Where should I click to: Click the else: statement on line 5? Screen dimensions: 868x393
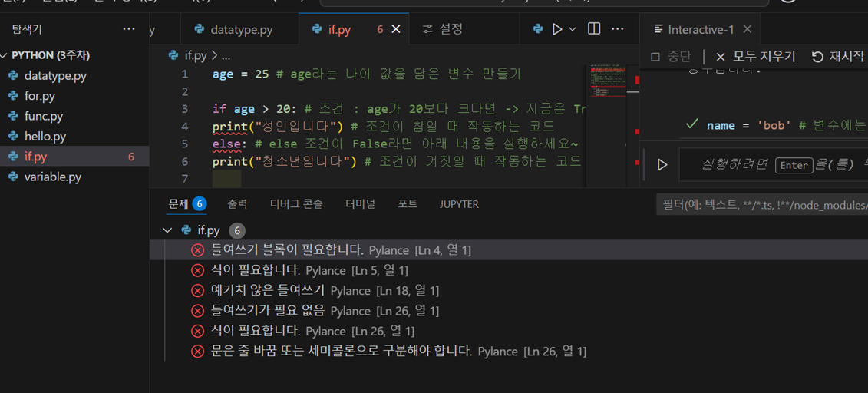pos(229,144)
